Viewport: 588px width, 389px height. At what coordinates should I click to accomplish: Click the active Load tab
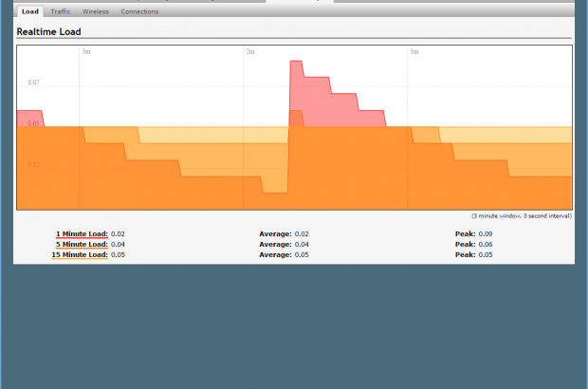(x=29, y=11)
